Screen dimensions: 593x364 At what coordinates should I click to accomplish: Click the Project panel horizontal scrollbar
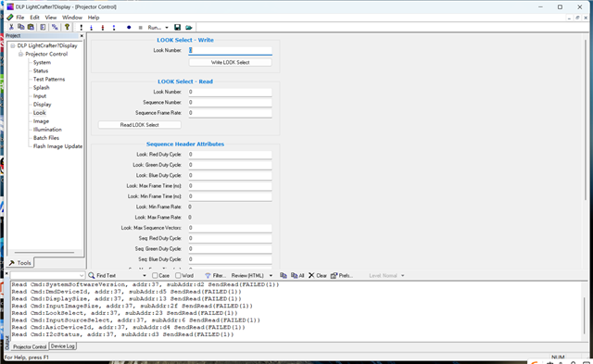[44, 253]
